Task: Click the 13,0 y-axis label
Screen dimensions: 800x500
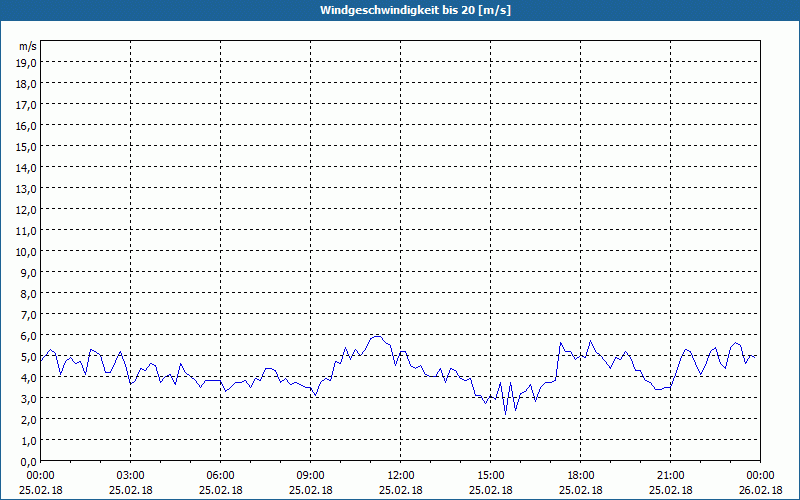Action: click(27, 189)
